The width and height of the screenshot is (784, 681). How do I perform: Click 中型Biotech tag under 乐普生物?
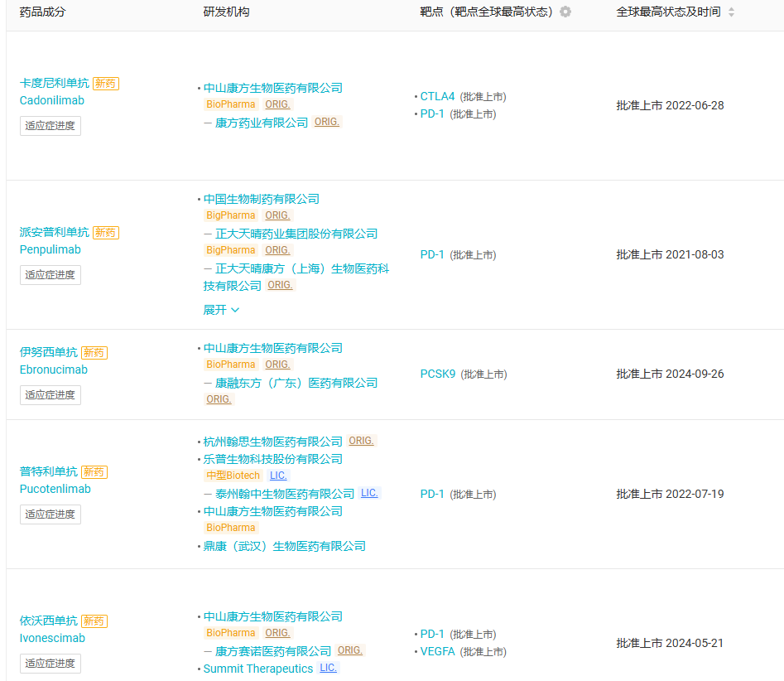coord(233,476)
